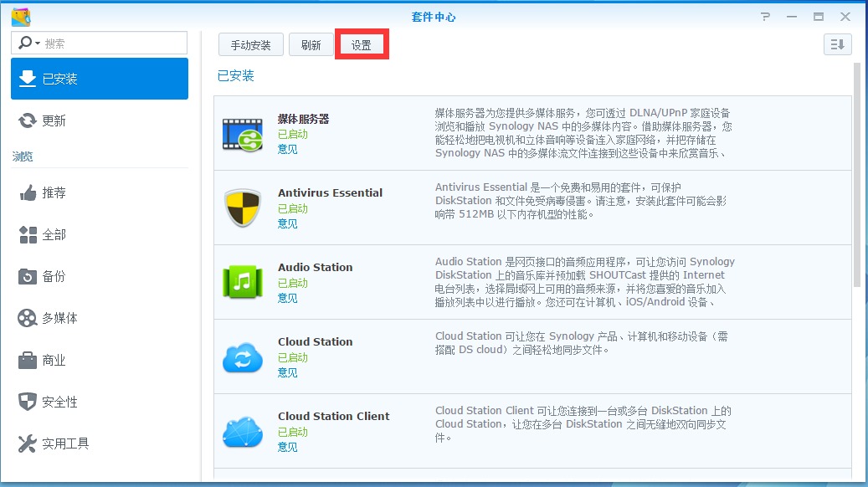
Task: Open the Cloud Station Client package title
Action: coord(334,416)
